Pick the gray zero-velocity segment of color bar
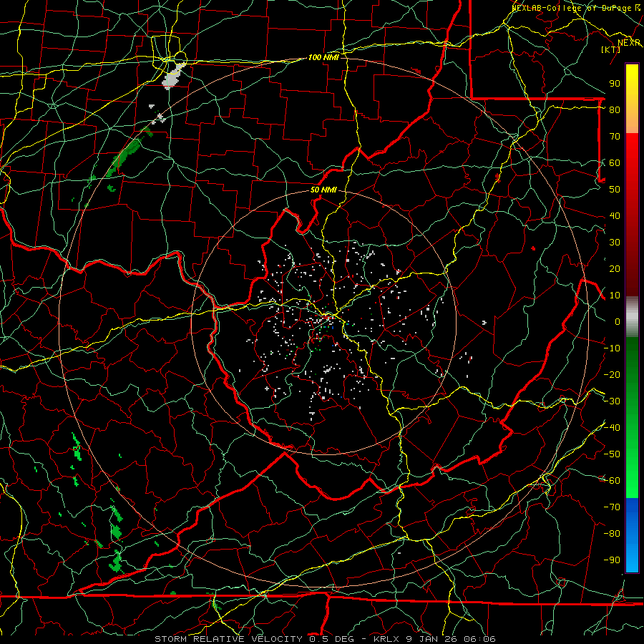This screenshot has width=644, height=644. coord(632,317)
